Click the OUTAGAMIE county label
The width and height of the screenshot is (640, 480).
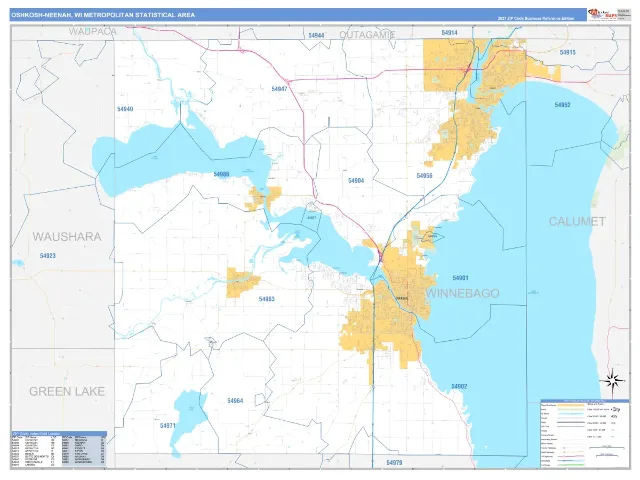coord(367,35)
